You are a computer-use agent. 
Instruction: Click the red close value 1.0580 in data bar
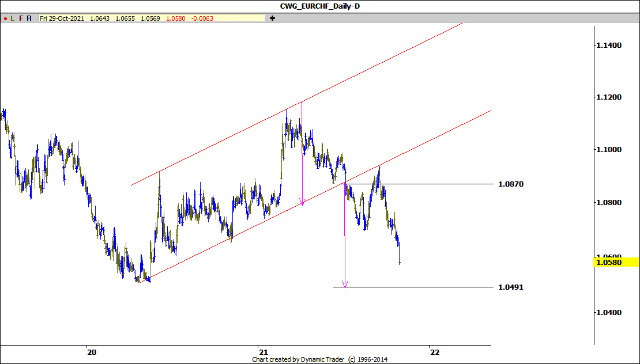point(175,18)
